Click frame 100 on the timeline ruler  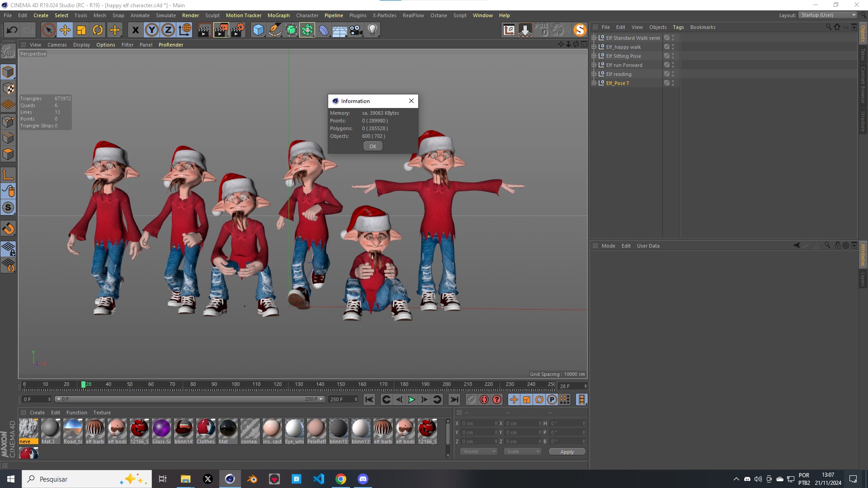(x=236, y=385)
